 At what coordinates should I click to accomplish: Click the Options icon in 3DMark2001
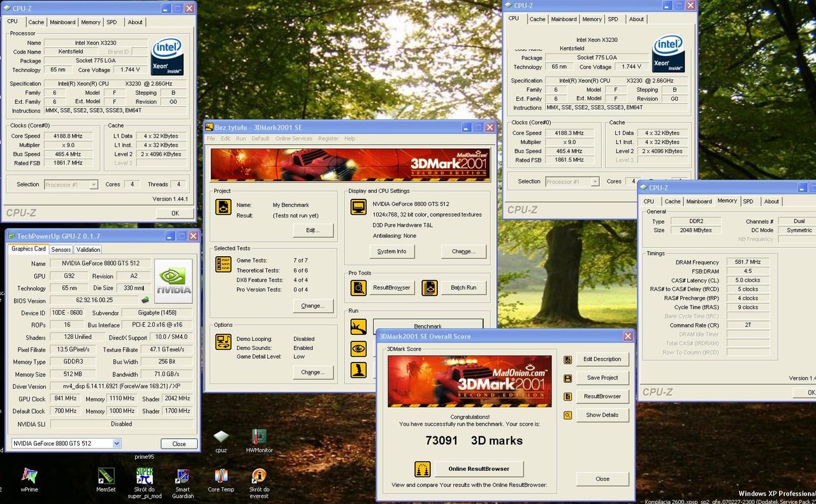click(223, 342)
